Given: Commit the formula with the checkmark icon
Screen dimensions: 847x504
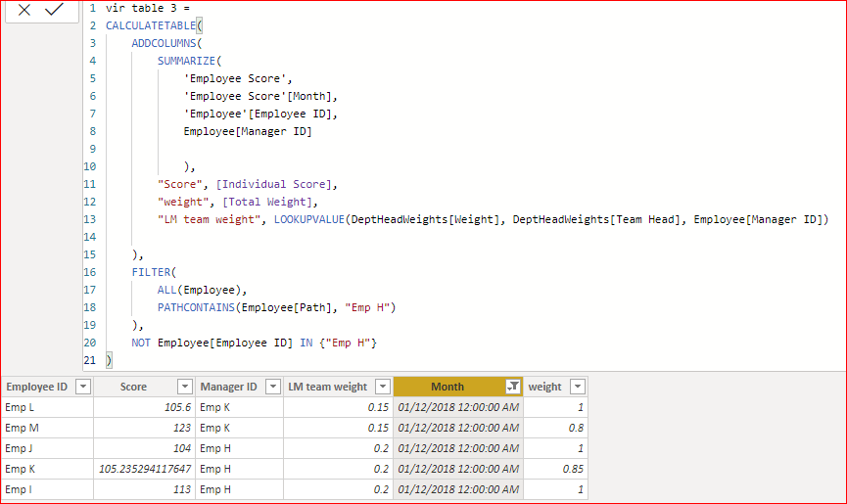Looking at the screenshot, I should click(54, 9).
